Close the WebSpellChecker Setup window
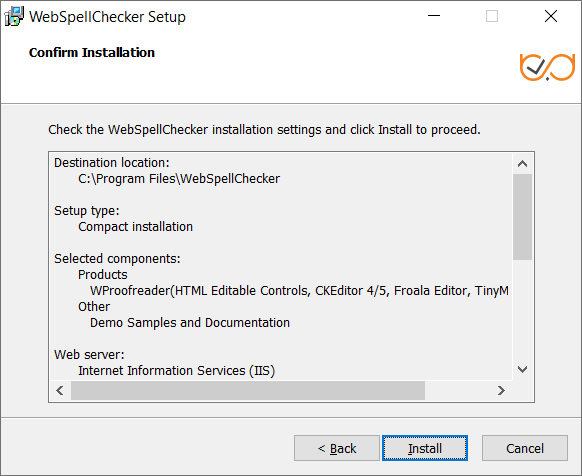This screenshot has height=476, width=582. (551, 16)
